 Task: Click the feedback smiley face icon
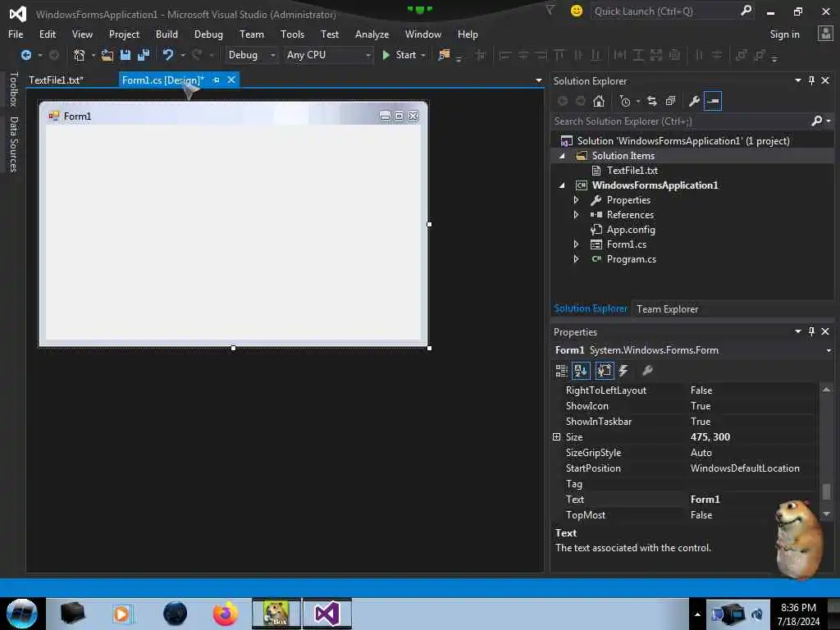[x=577, y=11]
